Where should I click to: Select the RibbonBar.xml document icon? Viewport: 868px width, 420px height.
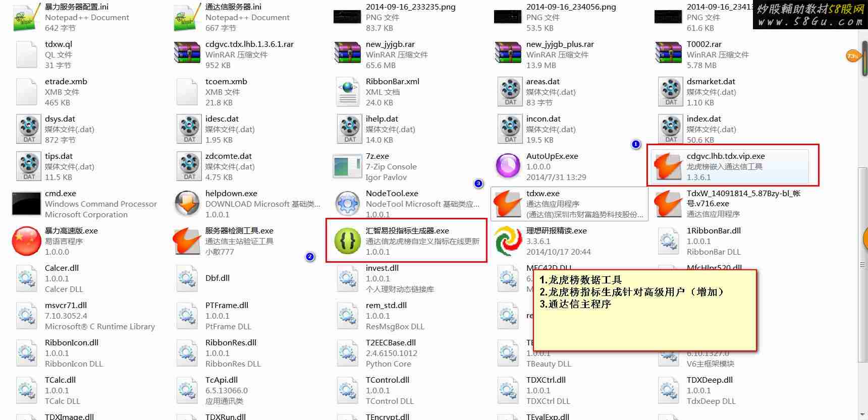coord(348,92)
